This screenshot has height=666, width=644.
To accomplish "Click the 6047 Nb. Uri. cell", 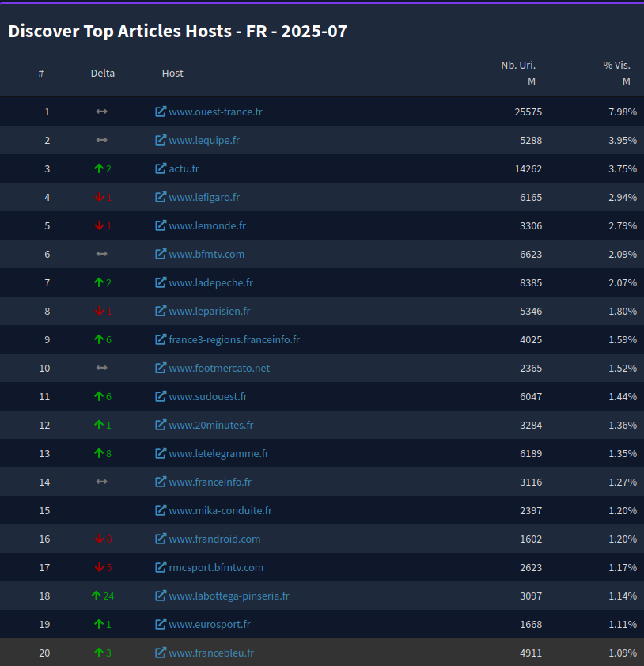I will click(x=531, y=396).
